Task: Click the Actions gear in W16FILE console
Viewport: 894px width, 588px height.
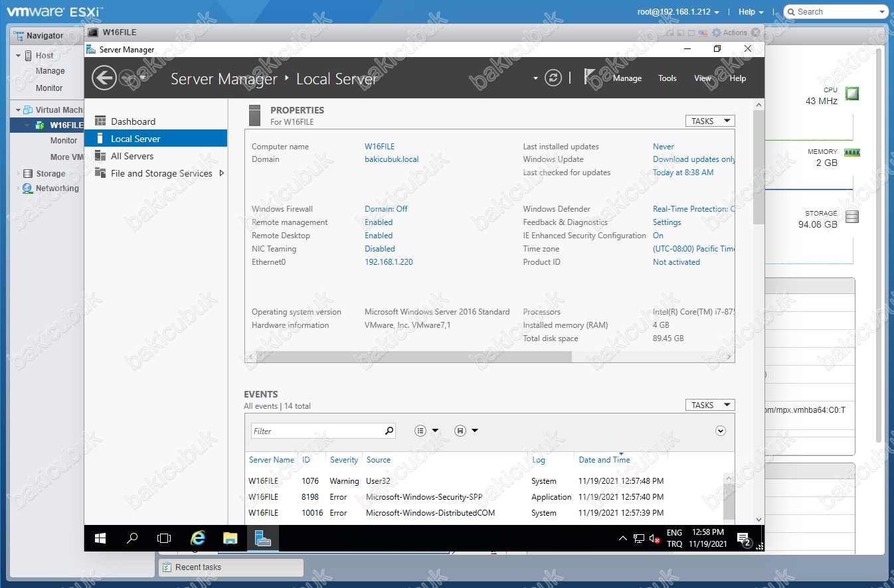Action: [717, 33]
